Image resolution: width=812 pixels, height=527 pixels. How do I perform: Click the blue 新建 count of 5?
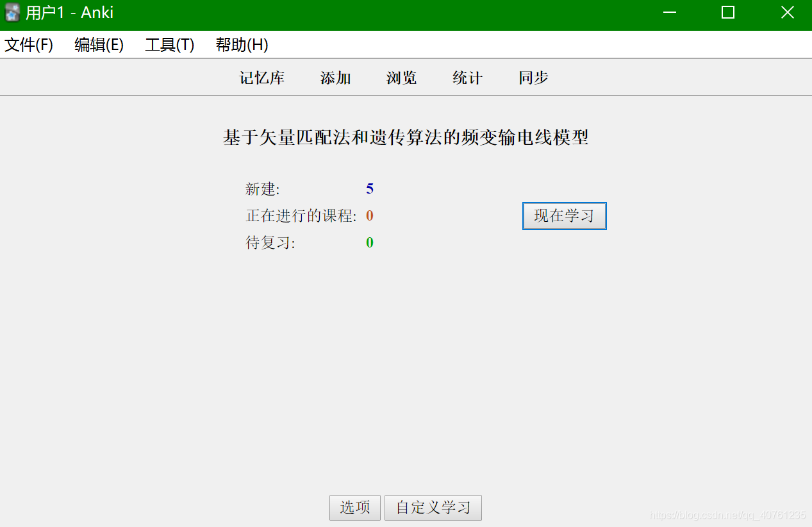pos(370,188)
